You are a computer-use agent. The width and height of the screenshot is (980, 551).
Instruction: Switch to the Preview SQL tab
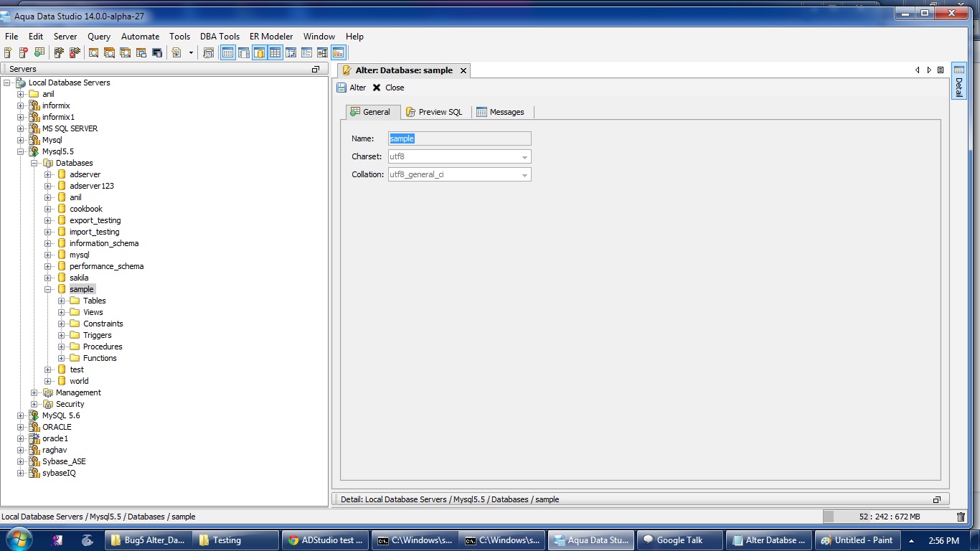coord(435,112)
